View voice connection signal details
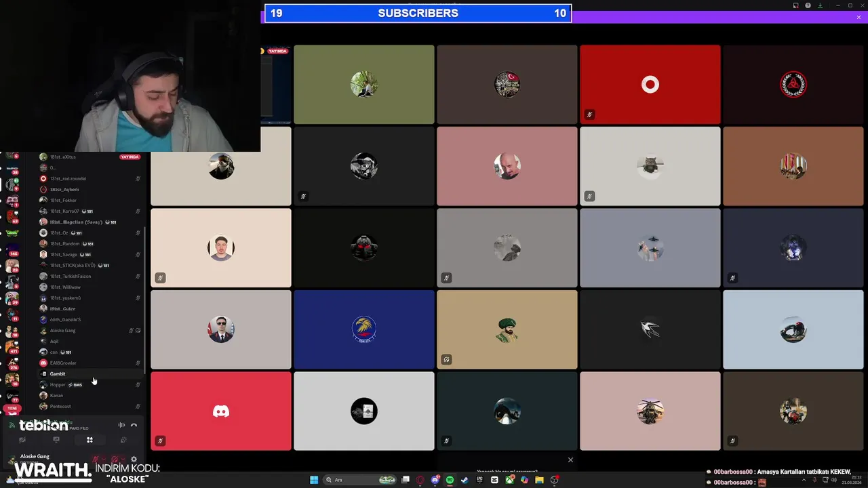The width and height of the screenshot is (868, 488). point(12,425)
